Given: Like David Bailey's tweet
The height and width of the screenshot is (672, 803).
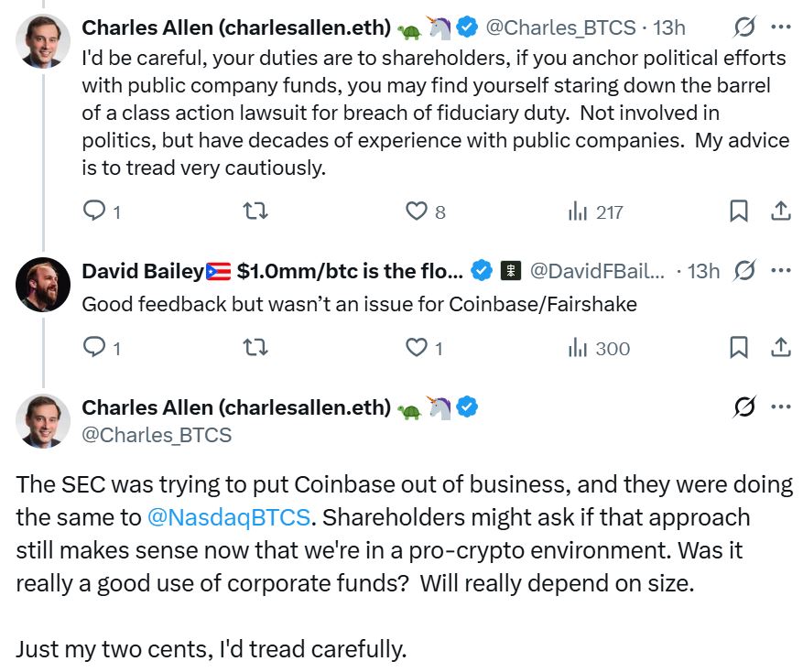Looking at the screenshot, I should coord(417,347).
